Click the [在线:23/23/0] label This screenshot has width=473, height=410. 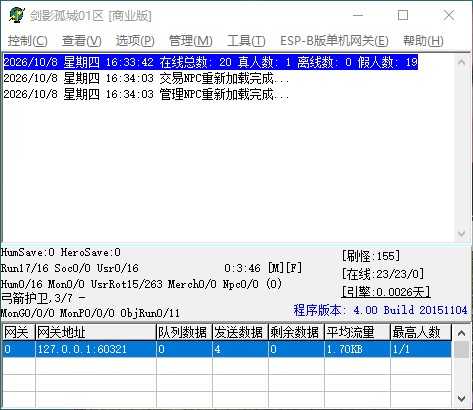coord(383,274)
